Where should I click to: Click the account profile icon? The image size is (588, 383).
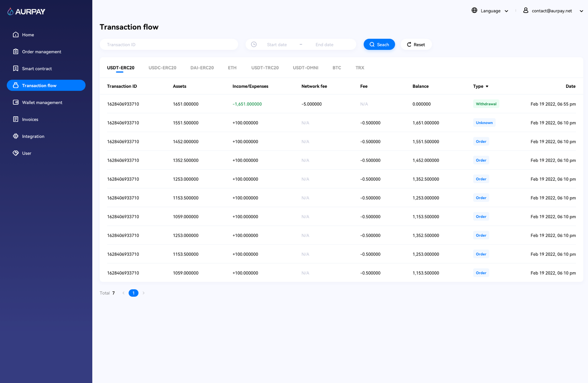(526, 10)
